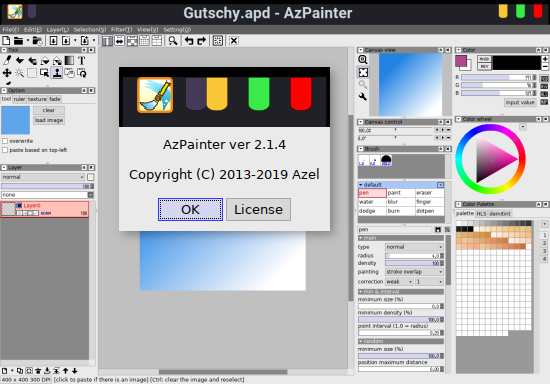Collapse the 'default' brush group
The width and height of the screenshot is (550, 384).
click(361, 185)
